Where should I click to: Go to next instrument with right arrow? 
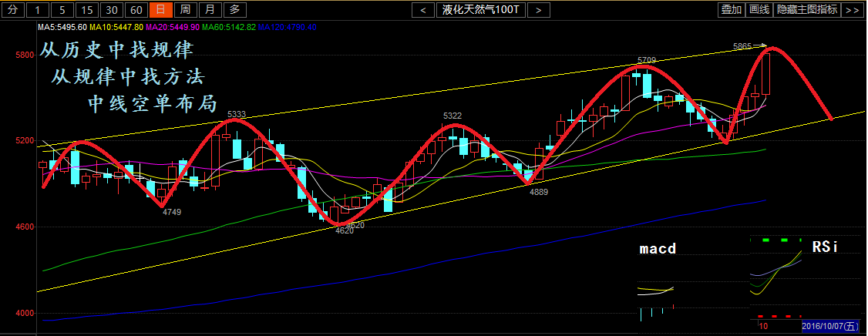[x=539, y=10]
